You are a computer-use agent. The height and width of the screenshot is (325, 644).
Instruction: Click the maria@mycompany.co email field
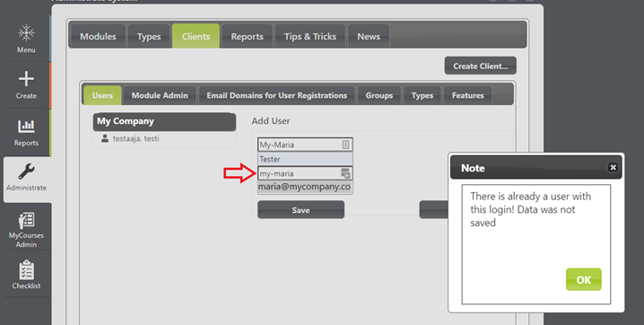tap(305, 187)
